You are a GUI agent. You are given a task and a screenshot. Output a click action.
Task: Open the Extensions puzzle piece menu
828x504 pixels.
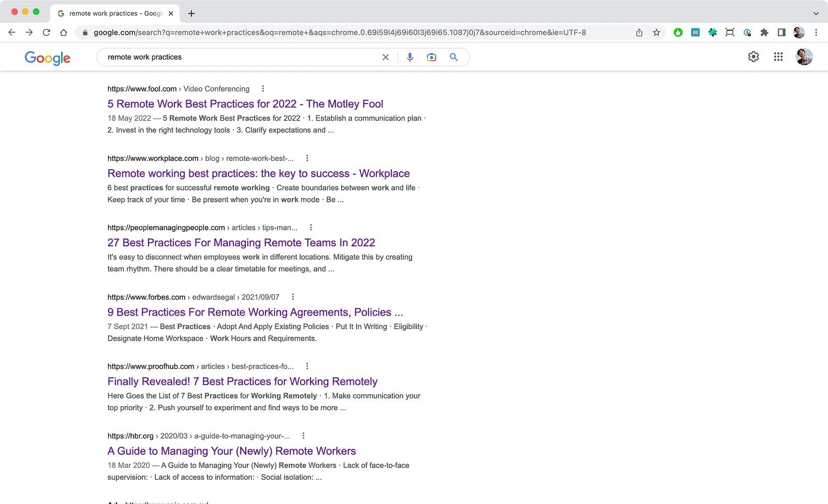(x=764, y=33)
